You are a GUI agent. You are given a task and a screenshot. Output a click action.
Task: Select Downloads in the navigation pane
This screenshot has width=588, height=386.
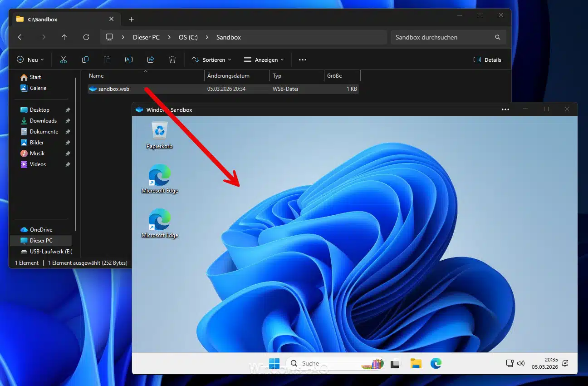coord(43,121)
